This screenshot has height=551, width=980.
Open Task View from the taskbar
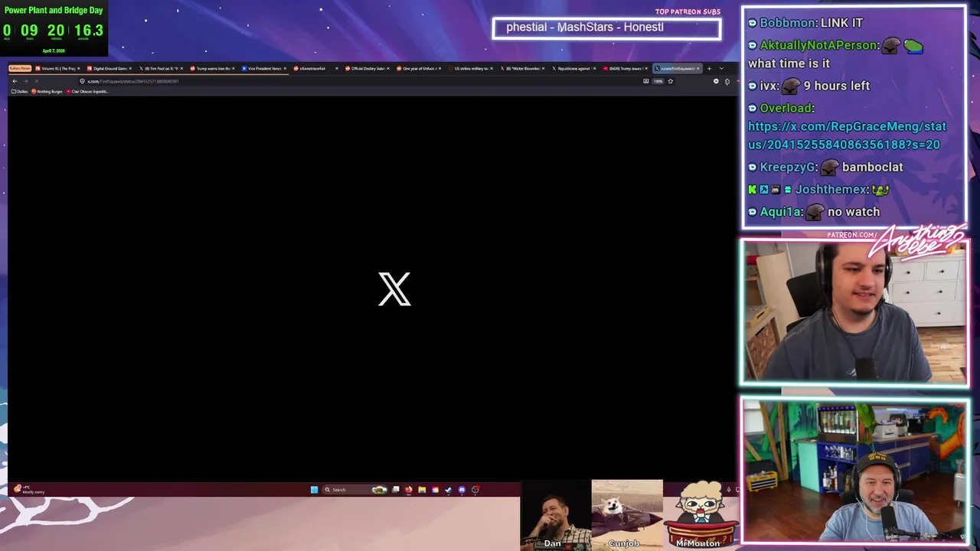click(x=396, y=490)
